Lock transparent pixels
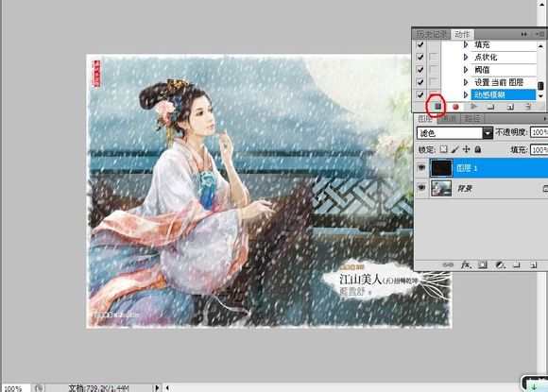This screenshot has height=392, width=548. [x=443, y=149]
